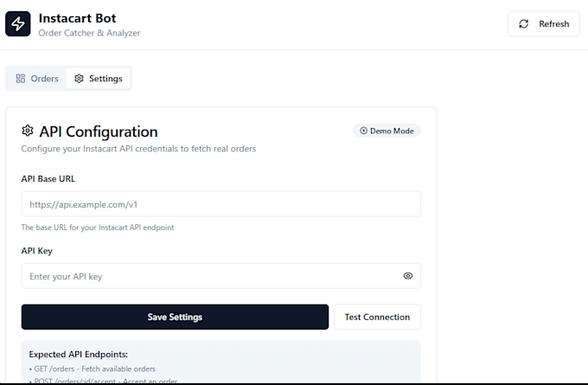The width and height of the screenshot is (588, 385).
Task: Click the API Base URL label
Action: point(48,179)
